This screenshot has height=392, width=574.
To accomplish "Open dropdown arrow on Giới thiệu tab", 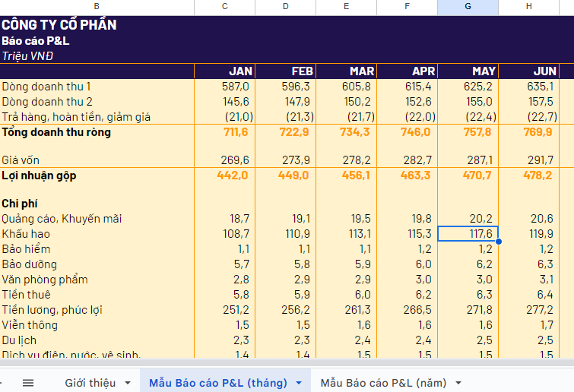I will [x=127, y=382].
